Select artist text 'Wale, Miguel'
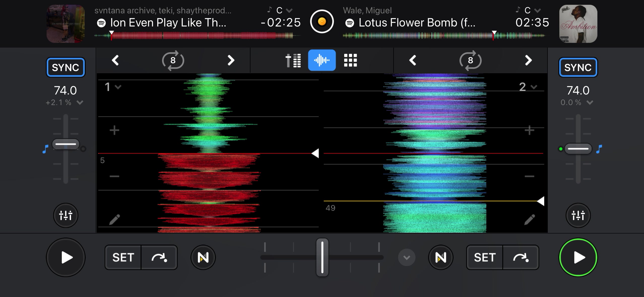 pyautogui.click(x=367, y=10)
